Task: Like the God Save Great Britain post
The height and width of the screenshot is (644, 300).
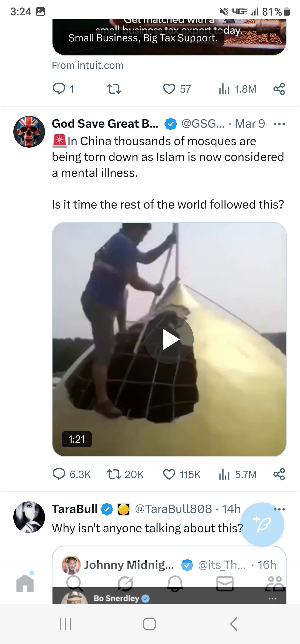Action: pos(169,474)
